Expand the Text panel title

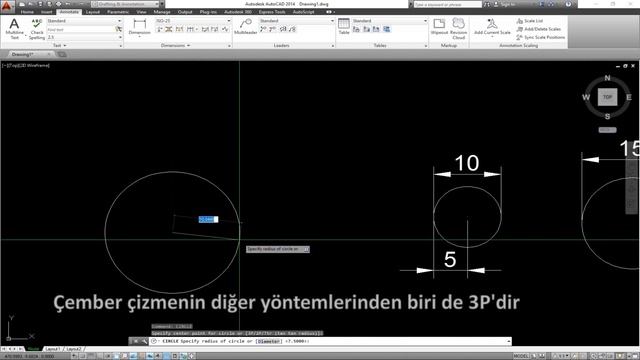click(59, 45)
